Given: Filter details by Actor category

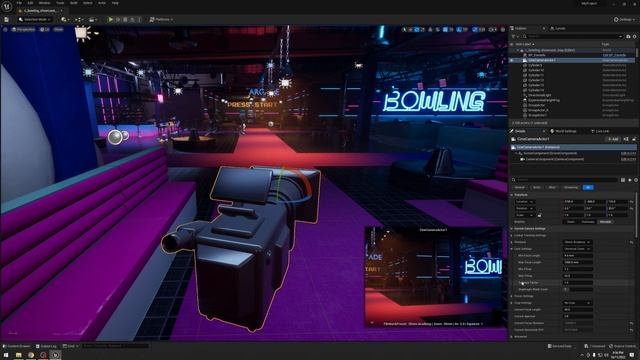Looking at the screenshot, I should (x=537, y=187).
